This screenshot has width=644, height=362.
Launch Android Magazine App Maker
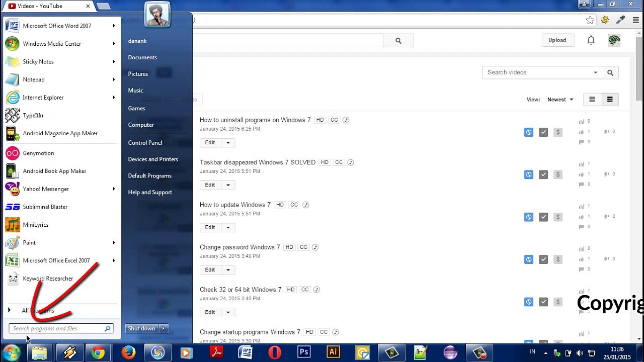[x=61, y=133]
